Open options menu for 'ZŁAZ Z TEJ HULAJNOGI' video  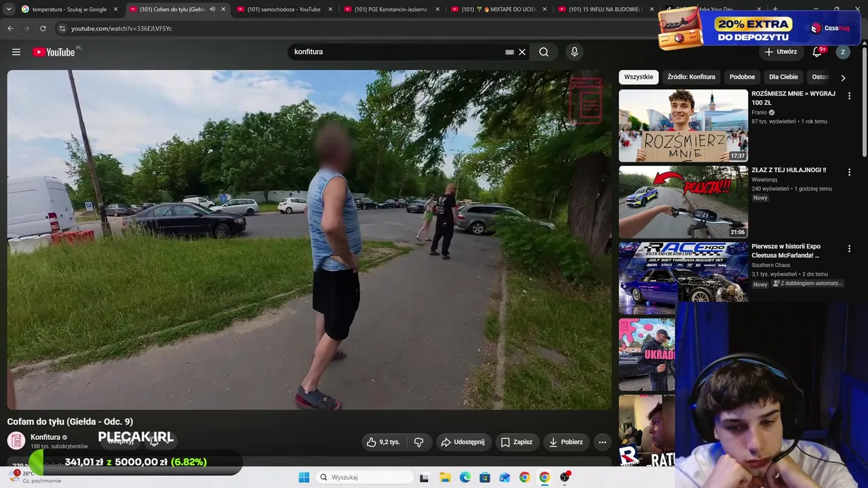pos(849,173)
